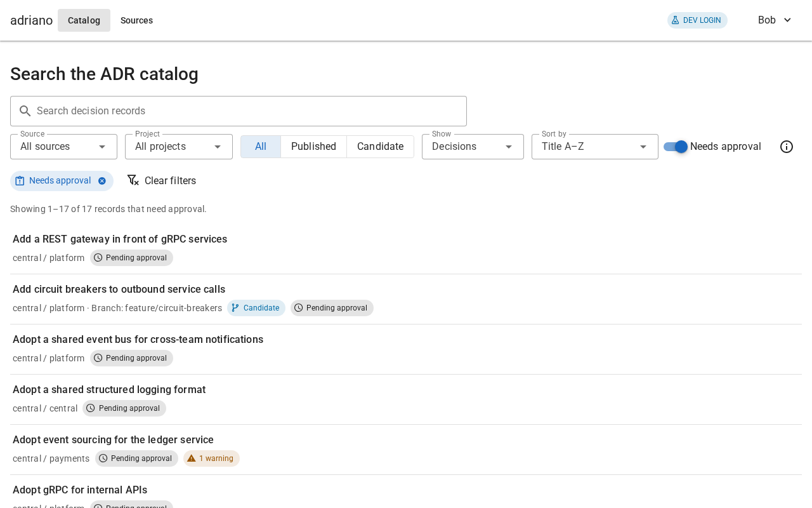Open the Source dropdown
This screenshot has width=812, height=508.
[63, 147]
